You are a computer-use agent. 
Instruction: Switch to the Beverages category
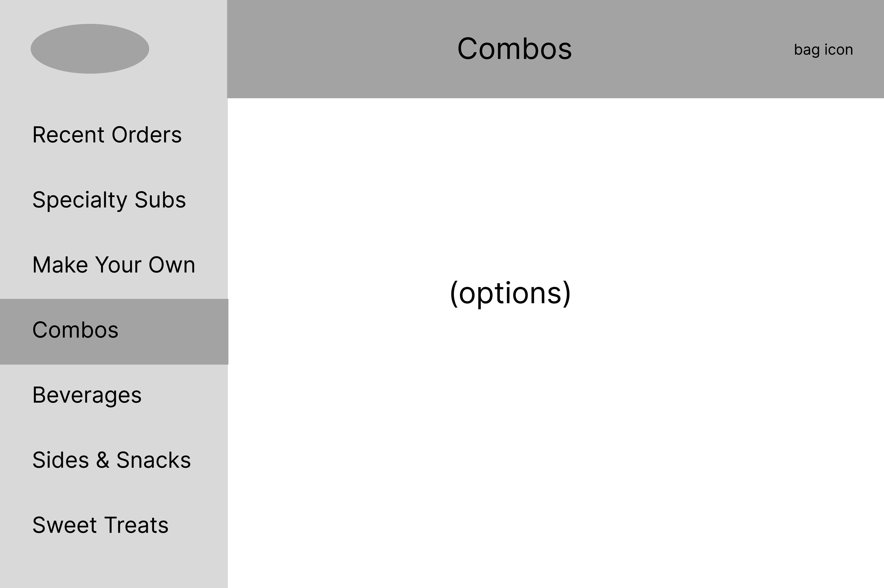[x=87, y=395]
